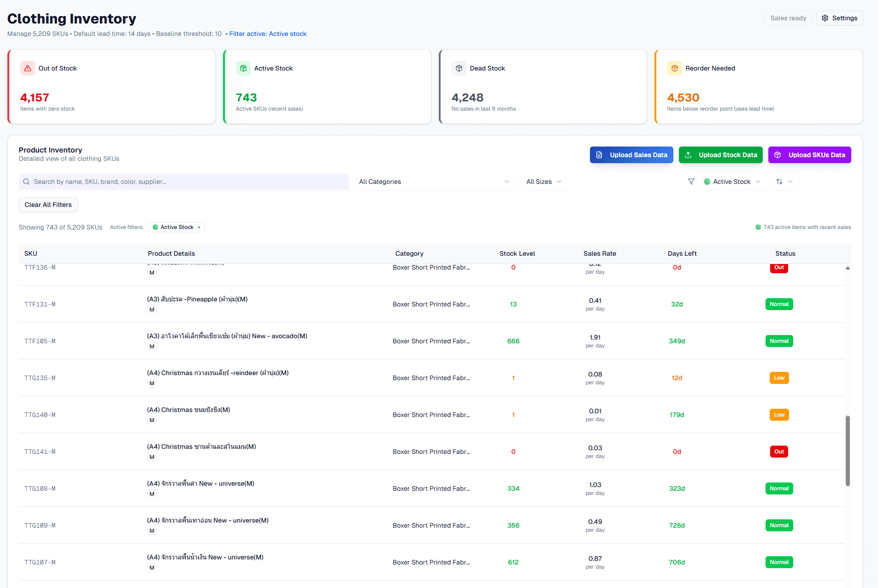878x588 pixels.
Task: Click the Out badge for TTG141-M
Action: pyautogui.click(x=779, y=452)
